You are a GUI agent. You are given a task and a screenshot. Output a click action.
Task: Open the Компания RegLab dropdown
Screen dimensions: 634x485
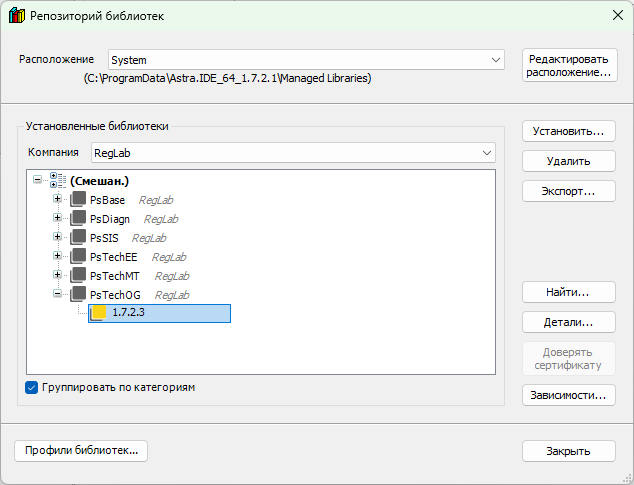point(486,153)
